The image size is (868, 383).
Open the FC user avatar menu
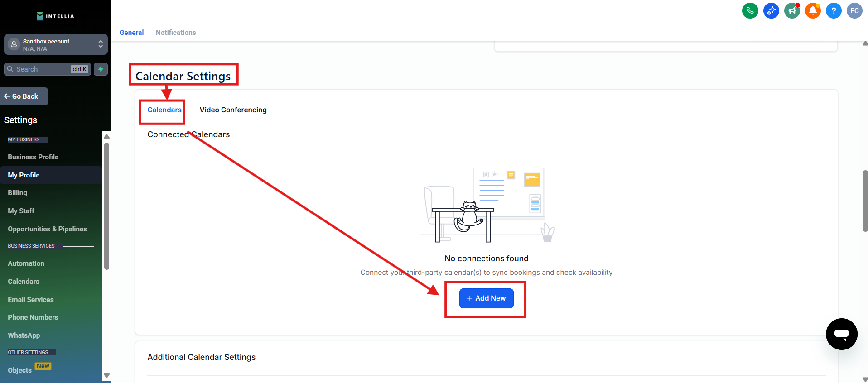[854, 10]
